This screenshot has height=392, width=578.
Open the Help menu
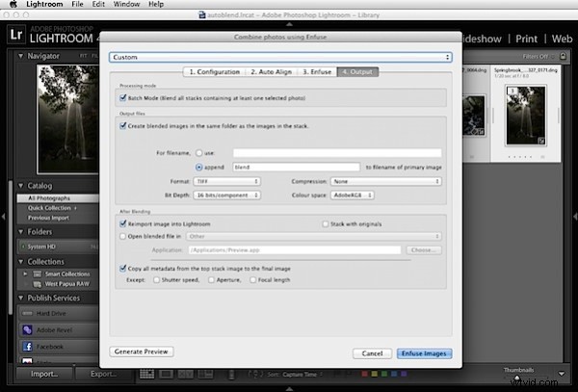(156, 5)
